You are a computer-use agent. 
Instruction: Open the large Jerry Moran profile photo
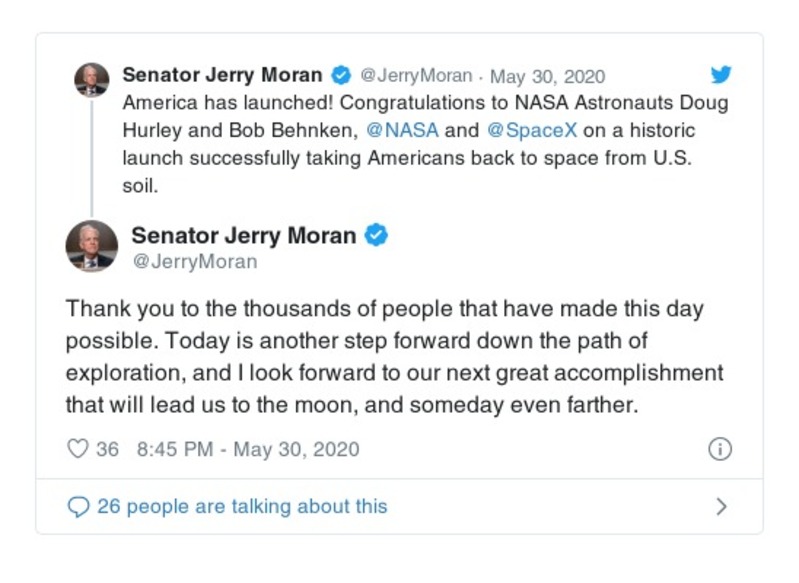coord(92,247)
